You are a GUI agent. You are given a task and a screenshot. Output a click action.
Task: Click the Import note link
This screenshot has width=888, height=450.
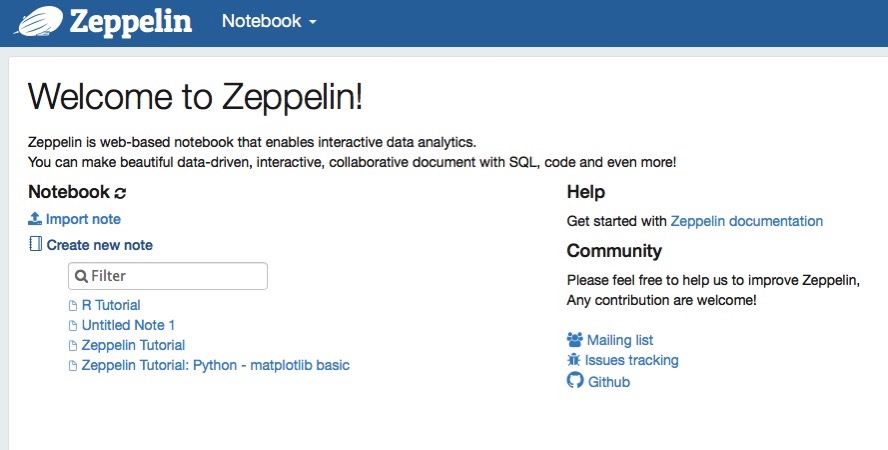pos(83,219)
